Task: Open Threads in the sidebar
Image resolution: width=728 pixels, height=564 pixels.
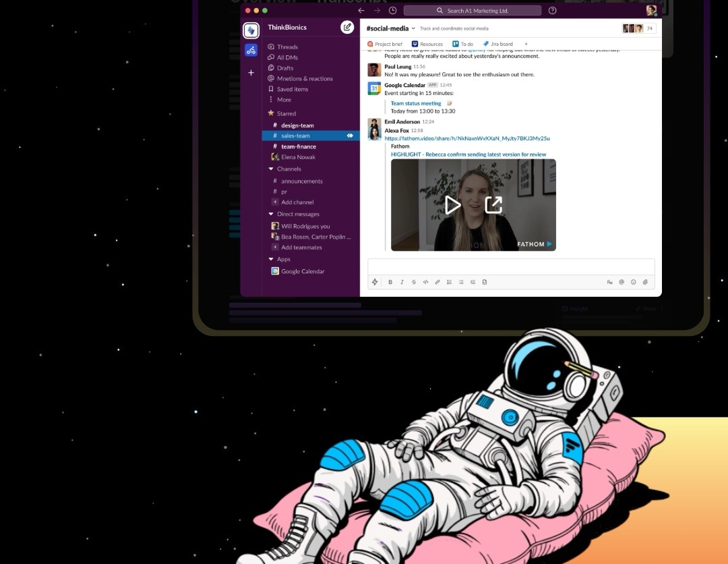Action: [x=282, y=47]
